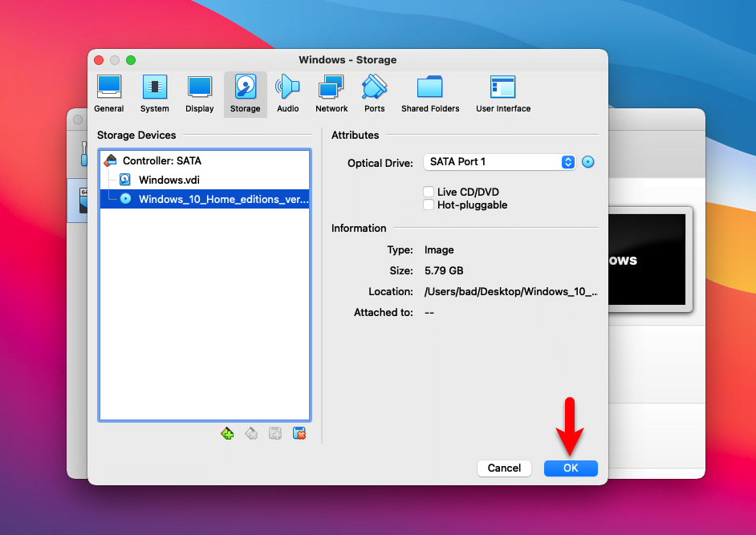Viewport: 756px width, 535px height.
Task: Select the Windows_10_Home_editions ISO entry
Action: [x=205, y=199]
